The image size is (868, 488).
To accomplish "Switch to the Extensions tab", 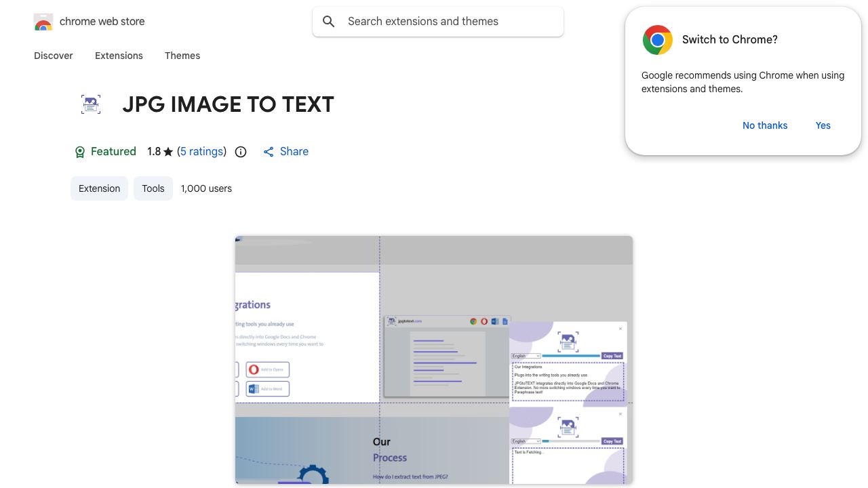I will pos(119,56).
